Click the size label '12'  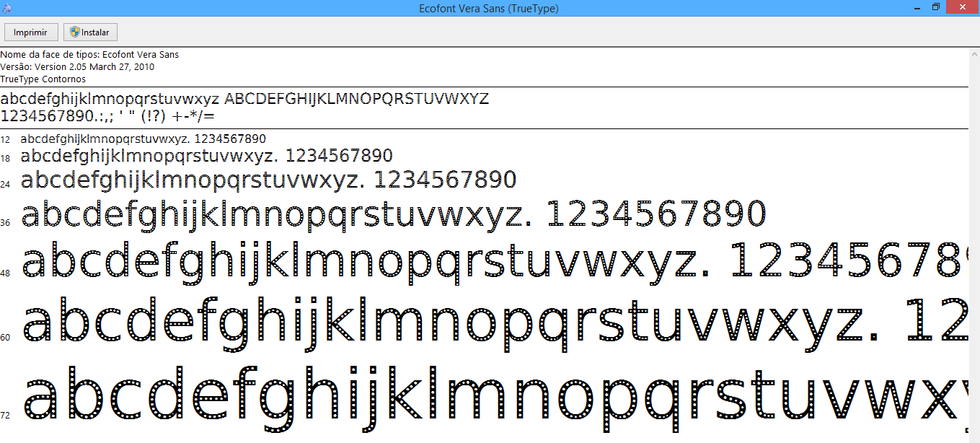pos(5,140)
